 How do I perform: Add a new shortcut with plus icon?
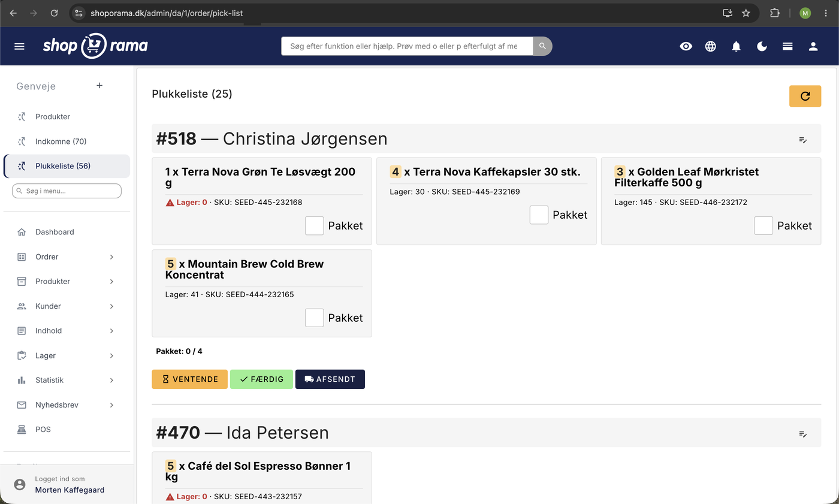click(x=99, y=86)
